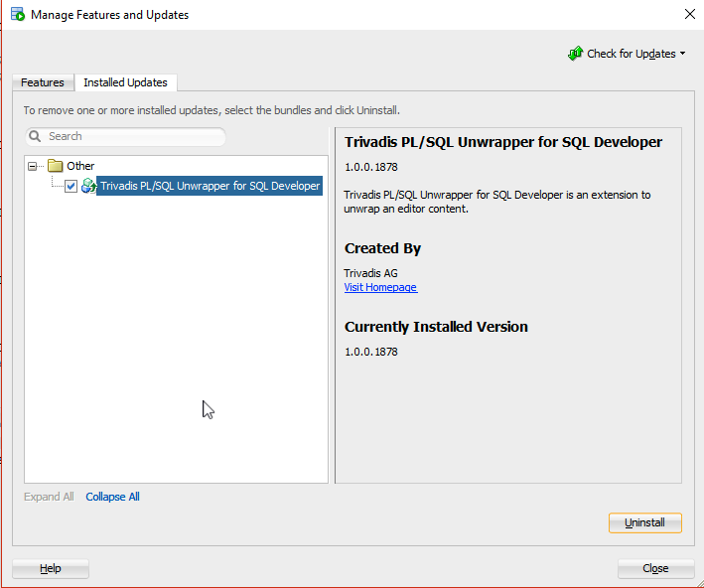The width and height of the screenshot is (704, 588).
Task: Open Help for this dialog
Action: click(51, 569)
